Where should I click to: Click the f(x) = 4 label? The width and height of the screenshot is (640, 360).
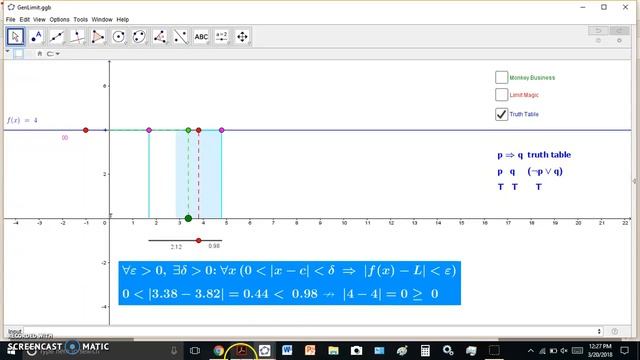(22, 120)
